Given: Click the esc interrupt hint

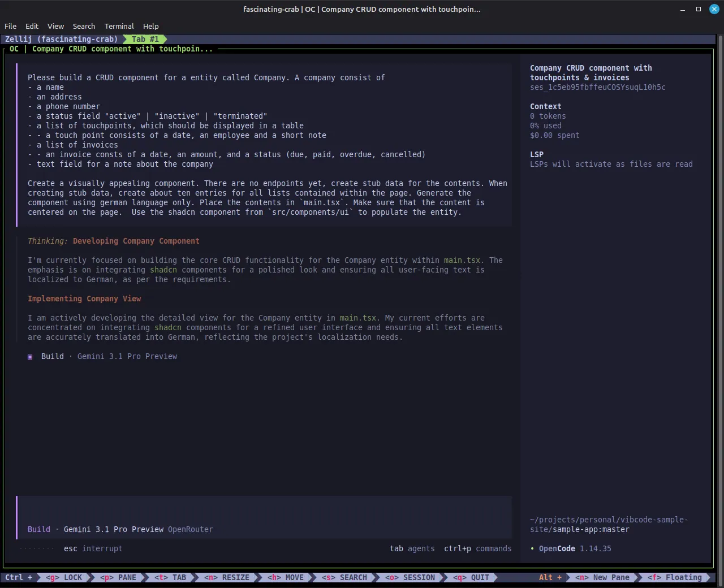Looking at the screenshot, I should coord(93,548).
